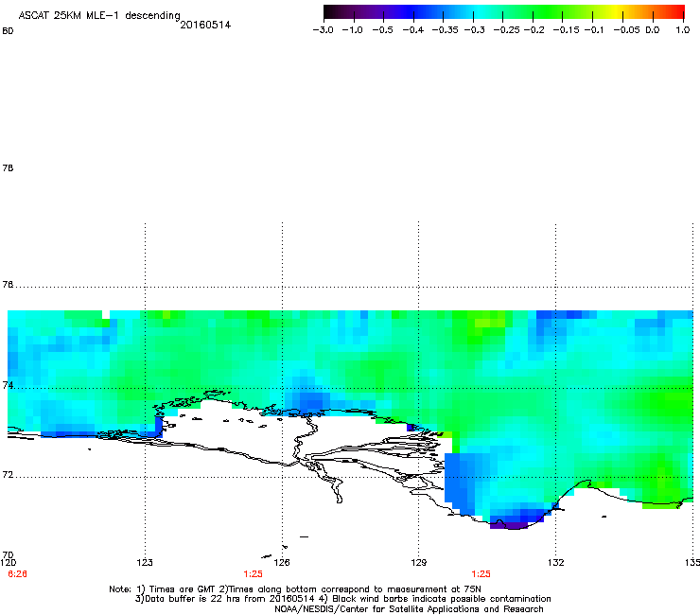The width and height of the screenshot is (700, 615).
Task: Click the red end of the color scale
Action: tap(678, 12)
